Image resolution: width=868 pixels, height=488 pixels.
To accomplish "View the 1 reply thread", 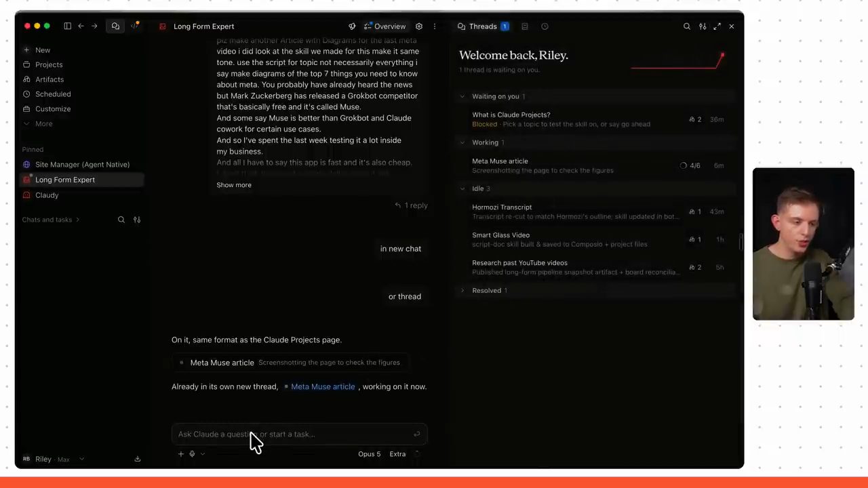I will coord(412,205).
